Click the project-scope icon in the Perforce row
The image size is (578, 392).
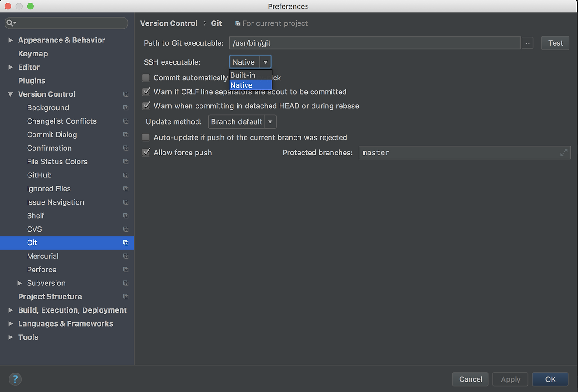point(126,270)
